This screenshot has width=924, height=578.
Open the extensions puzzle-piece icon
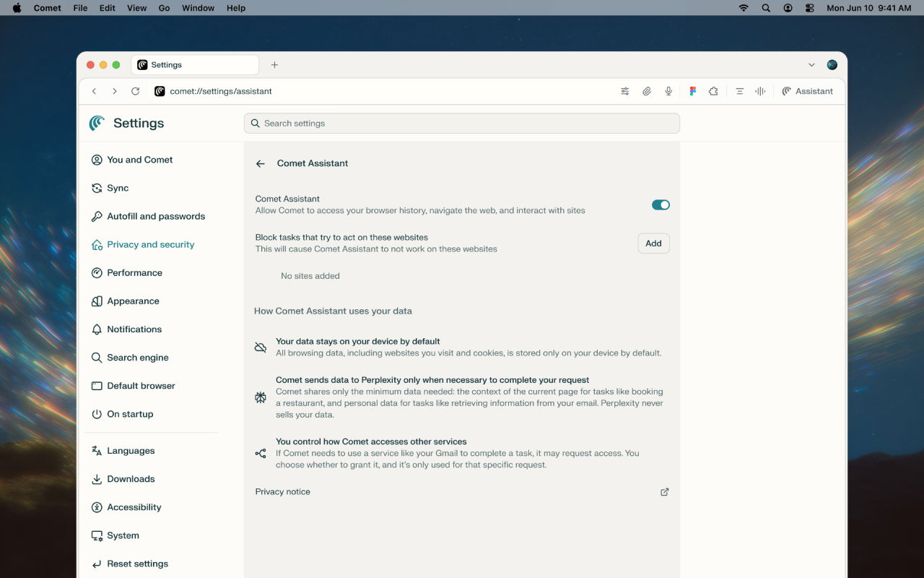713,91
